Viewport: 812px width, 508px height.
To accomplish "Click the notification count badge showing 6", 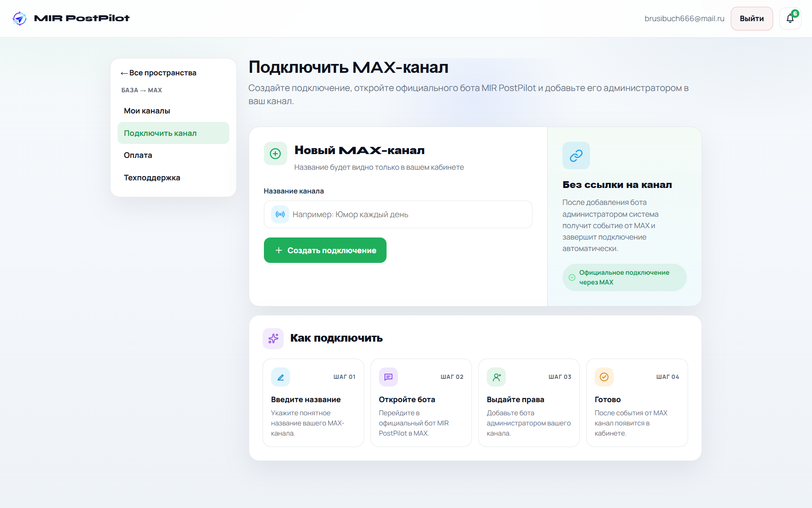I will pyautogui.click(x=795, y=14).
